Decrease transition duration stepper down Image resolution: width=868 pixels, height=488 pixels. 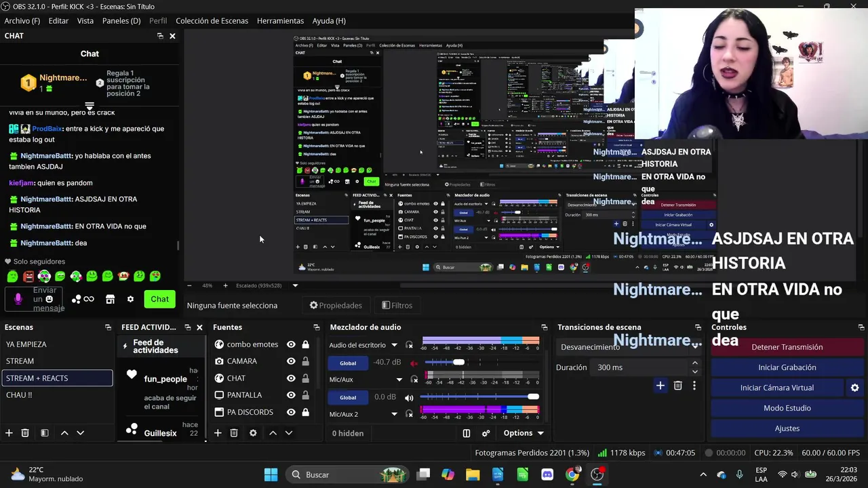click(x=694, y=371)
